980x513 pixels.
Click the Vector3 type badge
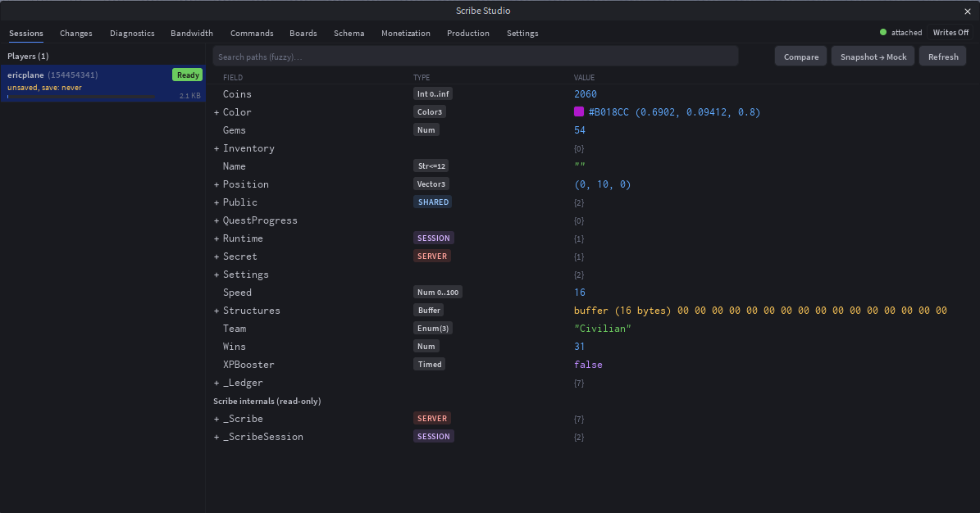(431, 184)
